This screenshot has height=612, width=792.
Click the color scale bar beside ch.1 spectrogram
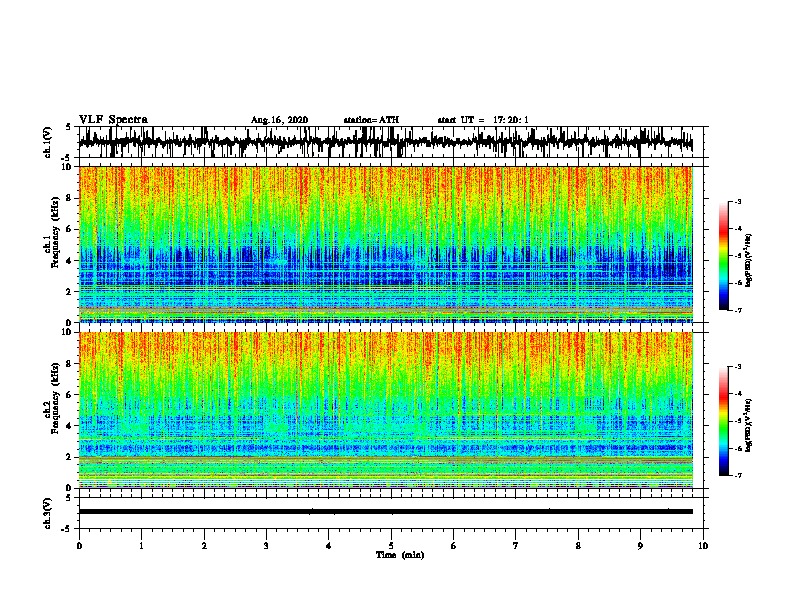coord(724,256)
